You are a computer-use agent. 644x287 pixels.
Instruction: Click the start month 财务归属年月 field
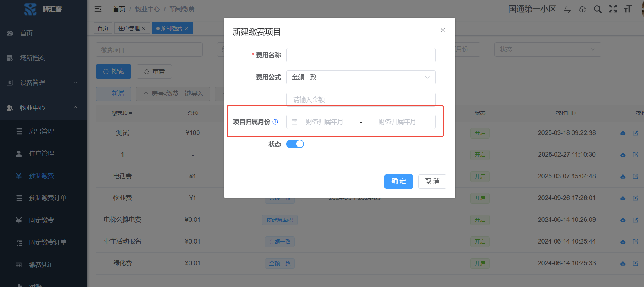click(324, 122)
